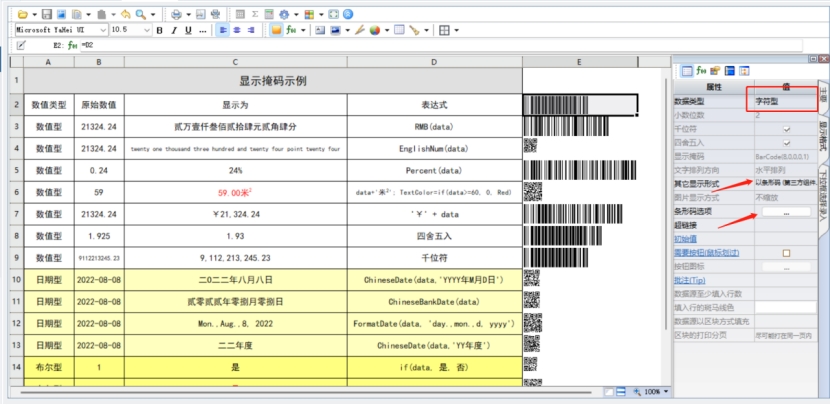
Task: Click the orange fill color icon
Action: (x=276, y=30)
